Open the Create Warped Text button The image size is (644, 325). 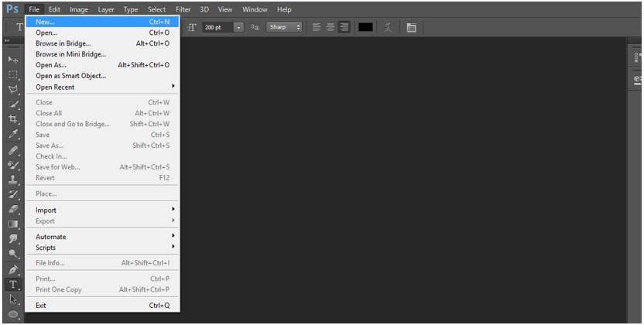[388, 27]
